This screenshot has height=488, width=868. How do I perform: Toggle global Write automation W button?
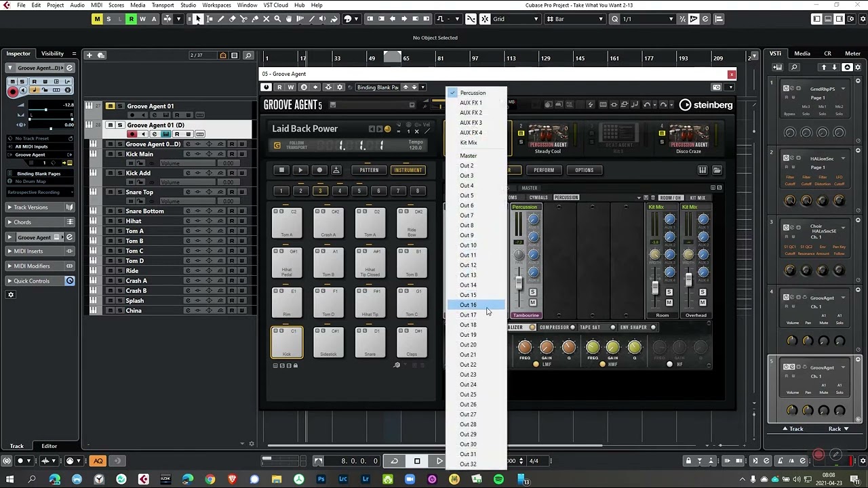[142, 19]
